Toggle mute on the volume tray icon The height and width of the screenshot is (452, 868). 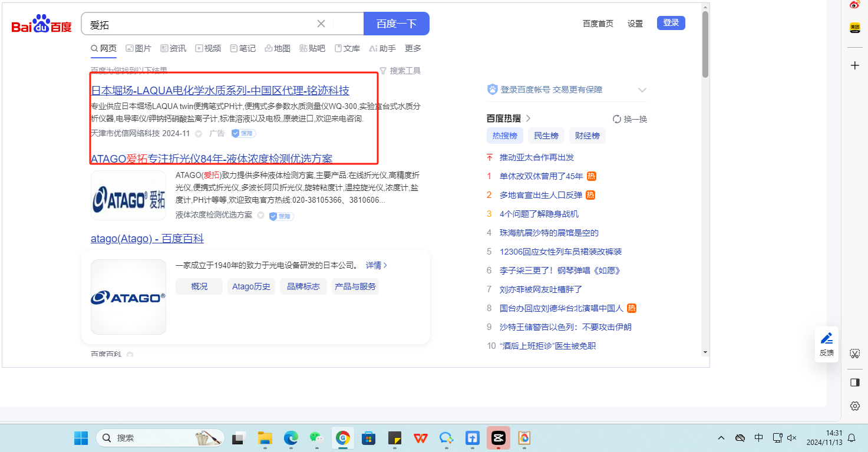792,438
